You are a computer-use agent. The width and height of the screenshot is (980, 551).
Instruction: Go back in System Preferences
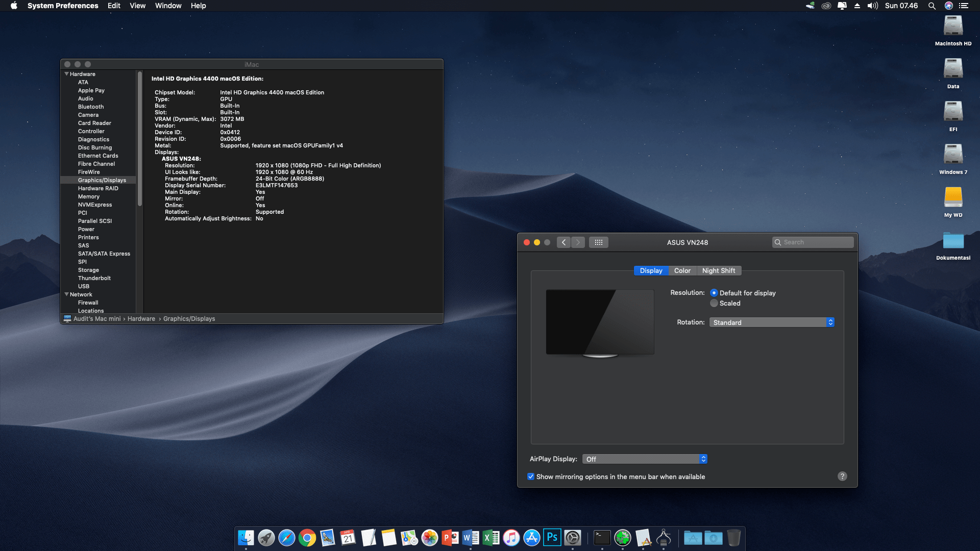tap(563, 242)
